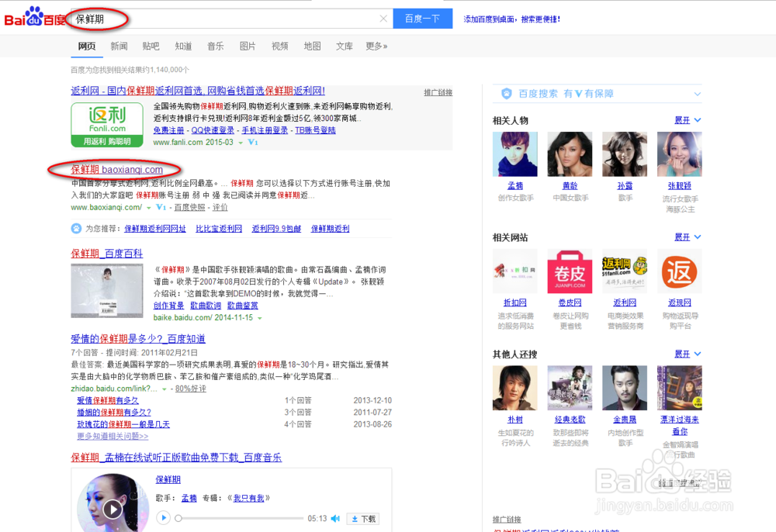
Task: Click V1 badge beside www.baoxianqi.com
Action: click(x=161, y=207)
